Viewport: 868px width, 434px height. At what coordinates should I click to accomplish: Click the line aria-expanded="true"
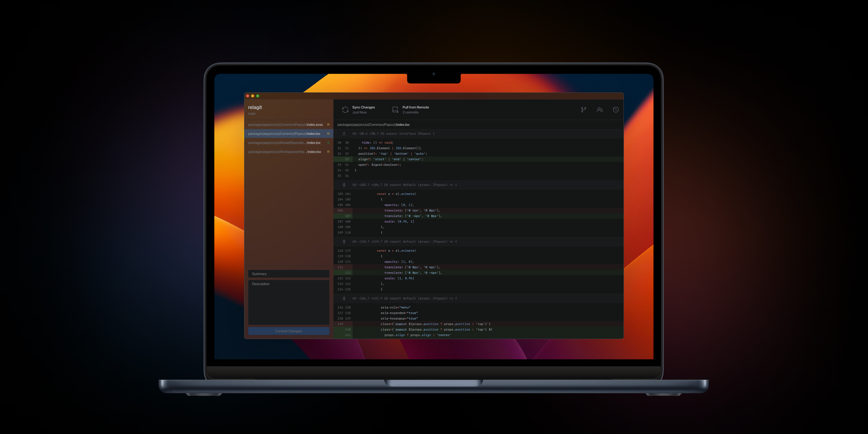point(479,313)
